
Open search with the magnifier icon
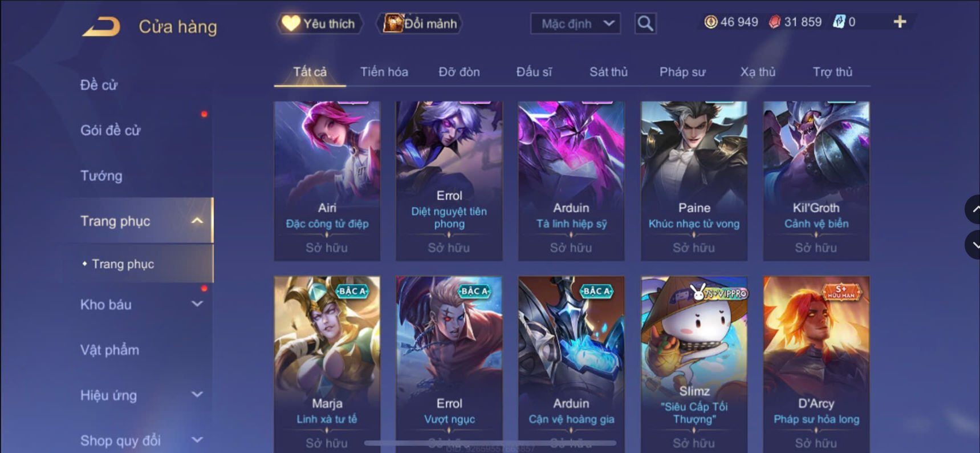click(645, 23)
